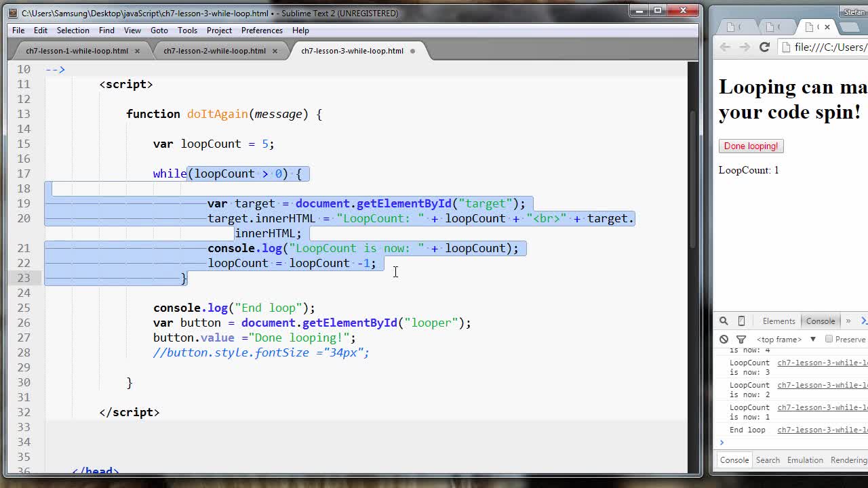The height and width of the screenshot is (488, 868).
Task: Reload the page in Chrome
Action: [764, 47]
